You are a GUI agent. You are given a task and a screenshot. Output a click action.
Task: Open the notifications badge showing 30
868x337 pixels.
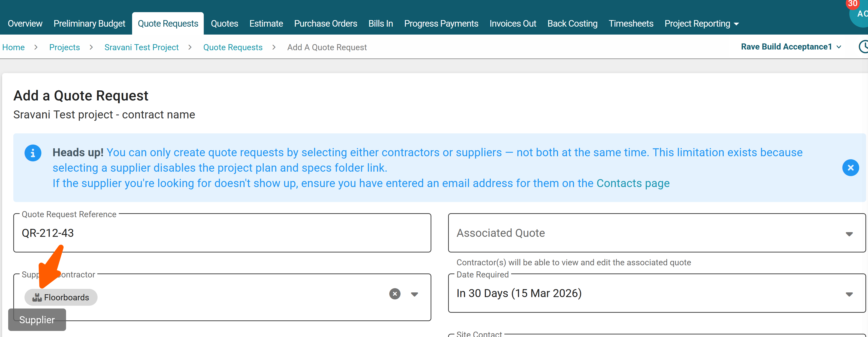coord(853,4)
